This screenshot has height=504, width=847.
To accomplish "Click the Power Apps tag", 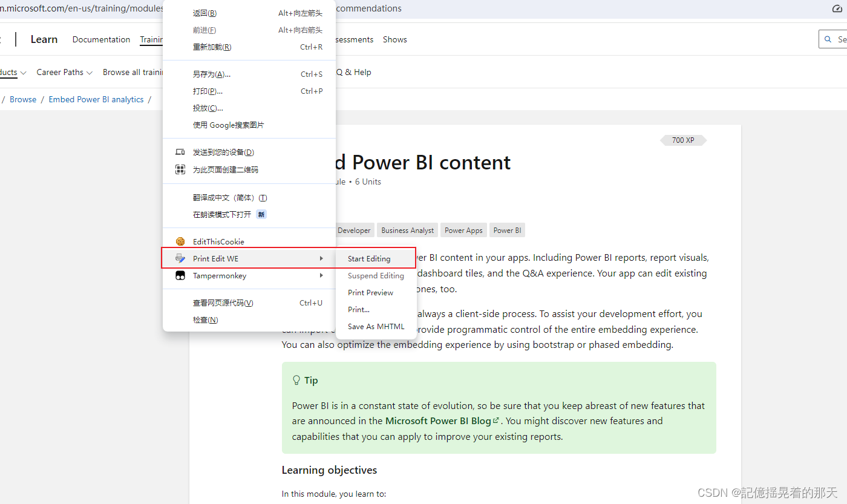I will 463,230.
